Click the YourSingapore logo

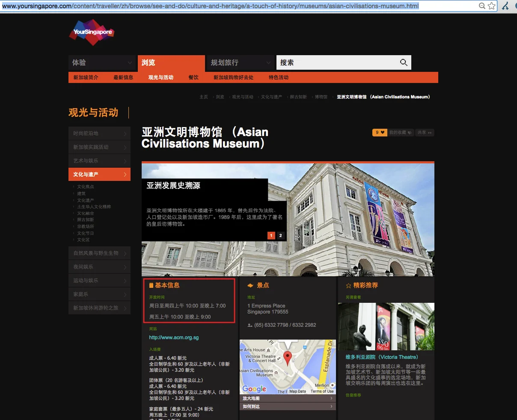coord(91,32)
